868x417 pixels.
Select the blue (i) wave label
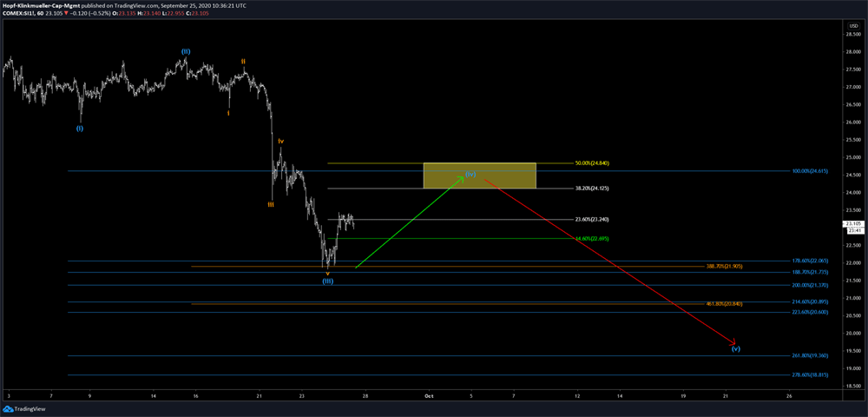80,129
